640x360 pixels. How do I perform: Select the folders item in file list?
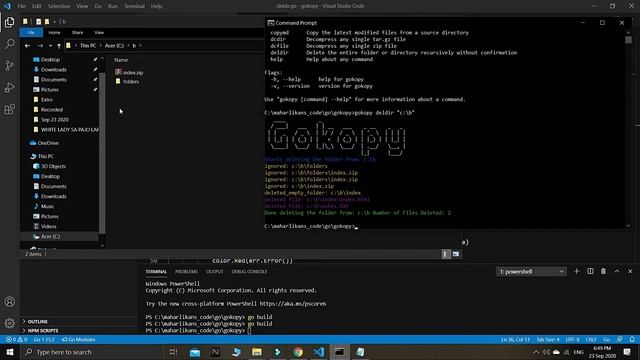point(131,82)
